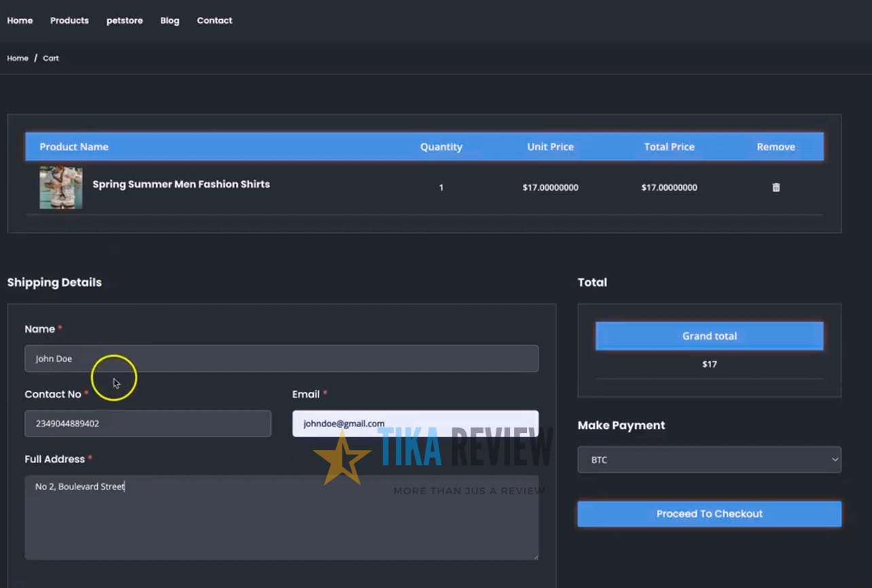
Task: Click the Spring Summer shirt product thumbnail
Action: click(61, 187)
